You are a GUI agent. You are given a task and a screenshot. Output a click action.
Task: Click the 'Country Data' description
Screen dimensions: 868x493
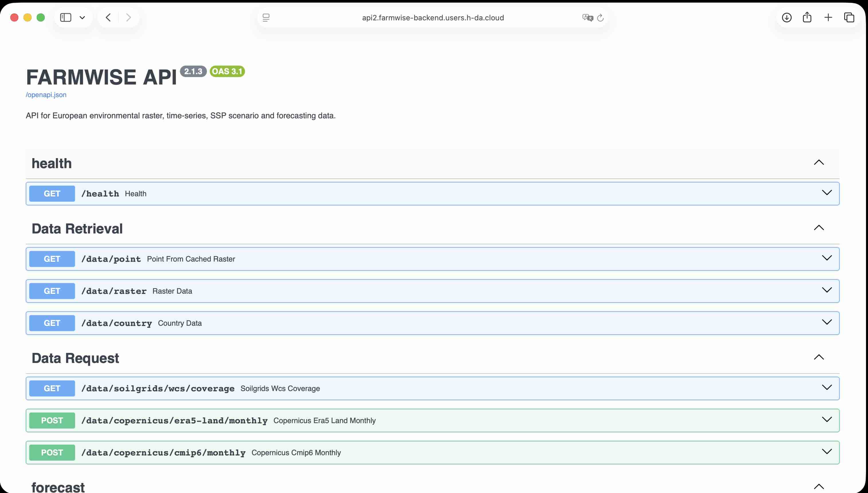180,323
